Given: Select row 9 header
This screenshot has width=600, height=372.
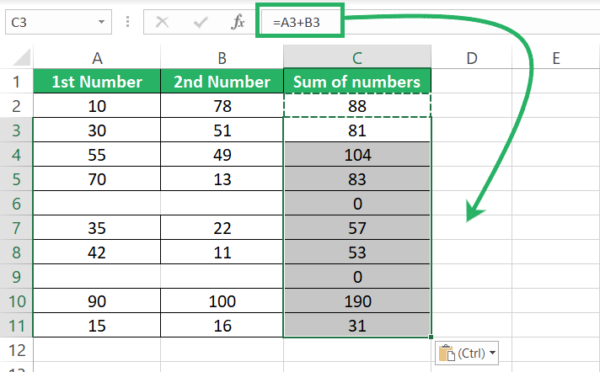Looking at the screenshot, I should click(16, 277).
